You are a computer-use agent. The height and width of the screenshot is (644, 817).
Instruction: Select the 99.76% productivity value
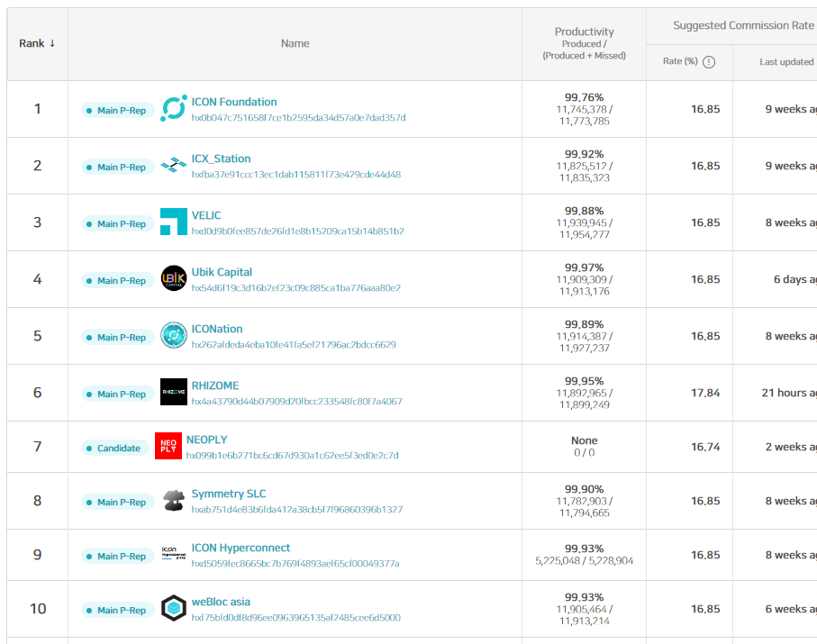[584, 97]
